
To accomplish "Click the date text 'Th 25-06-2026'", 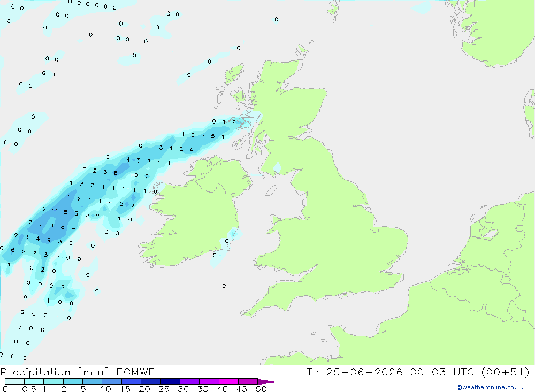I will (354, 372).
